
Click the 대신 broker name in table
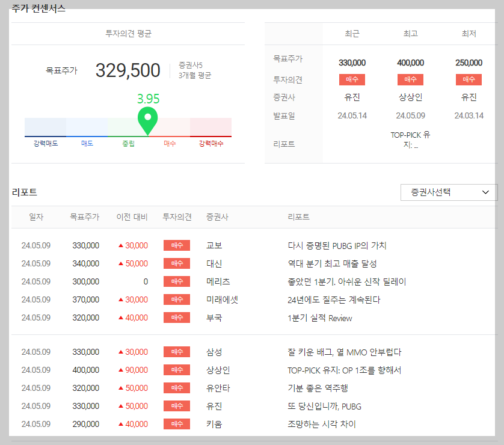pos(214,263)
